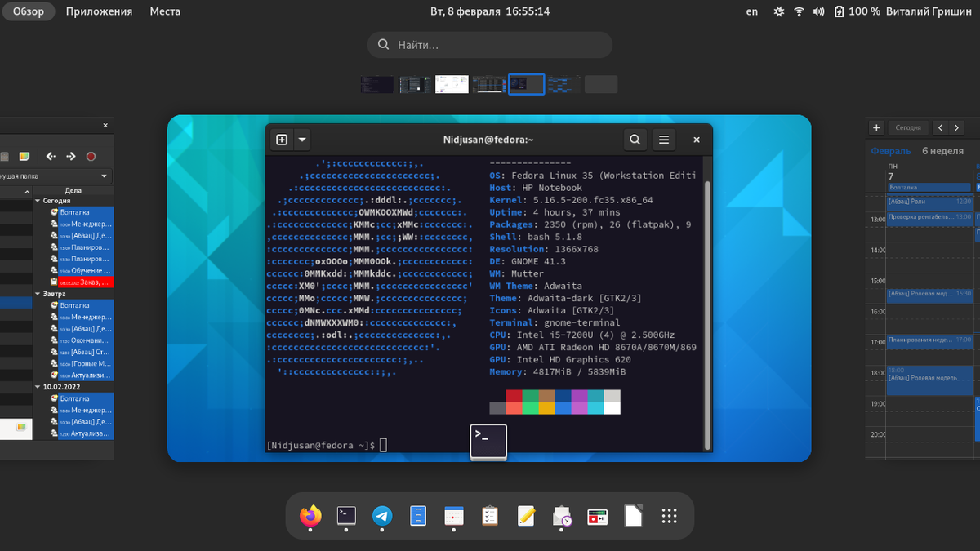Show all applications grid

point(670,515)
